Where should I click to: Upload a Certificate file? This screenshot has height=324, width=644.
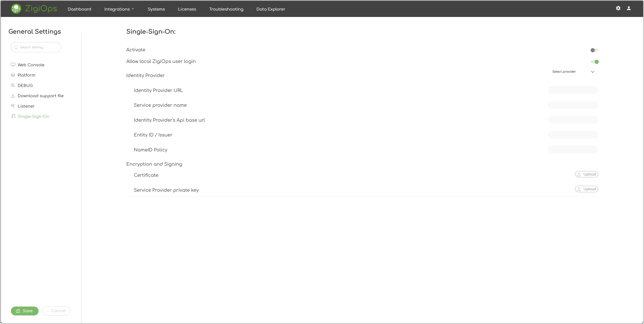click(x=586, y=174)
